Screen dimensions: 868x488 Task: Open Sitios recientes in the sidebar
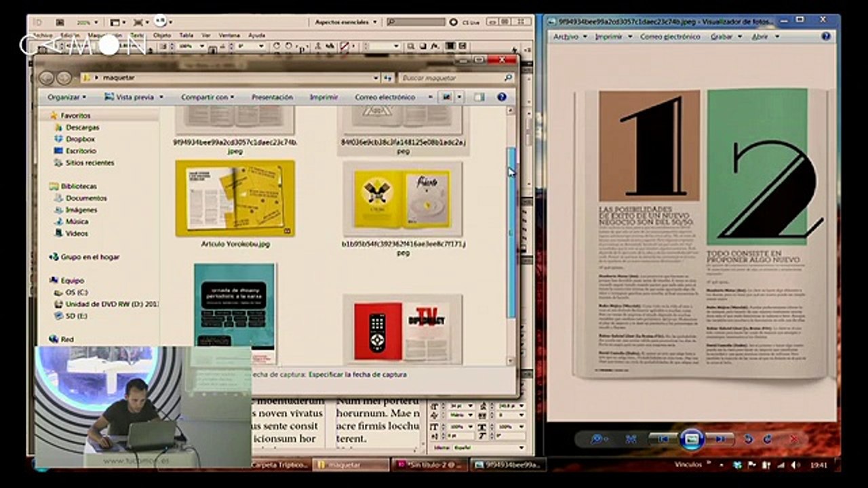click(90, 163)
